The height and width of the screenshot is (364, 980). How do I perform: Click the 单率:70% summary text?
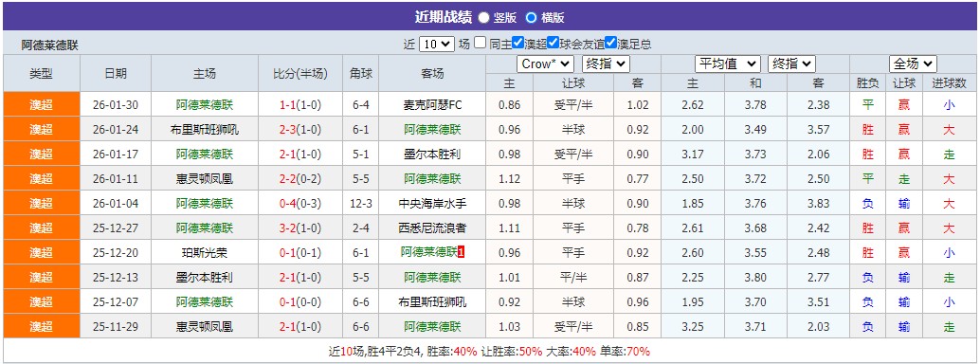[626, 351]
